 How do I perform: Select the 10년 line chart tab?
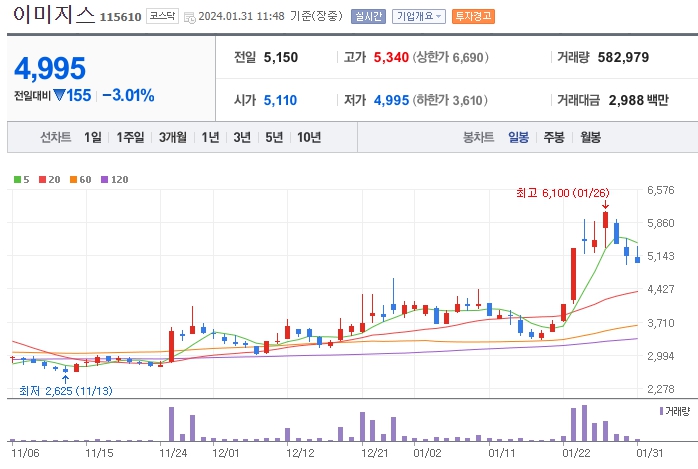click(x=309, y=137)
